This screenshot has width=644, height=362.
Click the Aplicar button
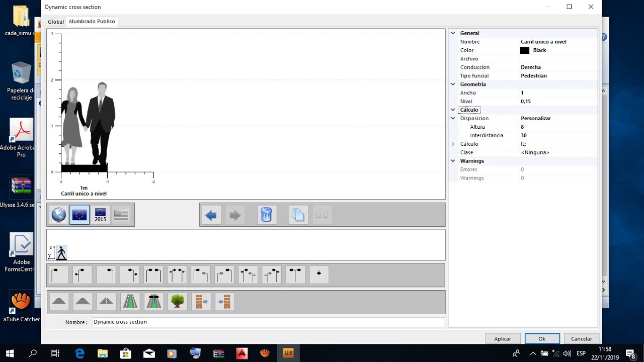[x=503, y=339]
